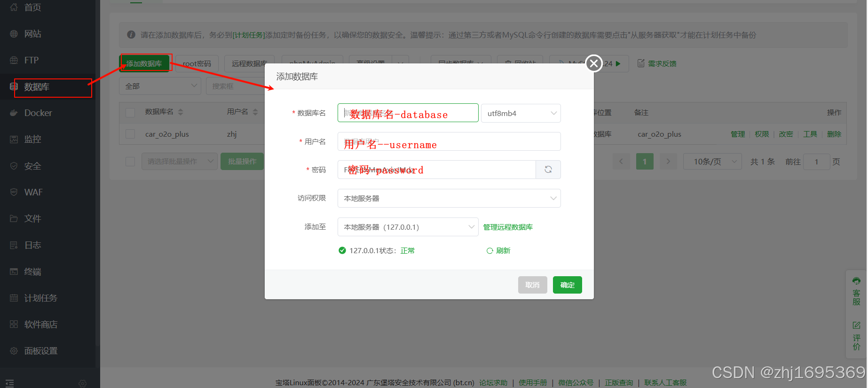Open the 监控 monitoring sidebar item

pyautogui.click(x=32, y=139)
